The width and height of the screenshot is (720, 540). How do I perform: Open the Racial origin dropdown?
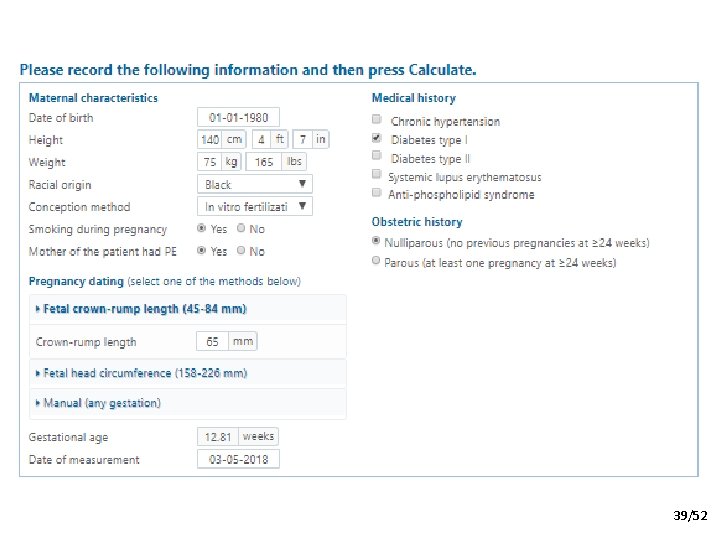(254, 184)
